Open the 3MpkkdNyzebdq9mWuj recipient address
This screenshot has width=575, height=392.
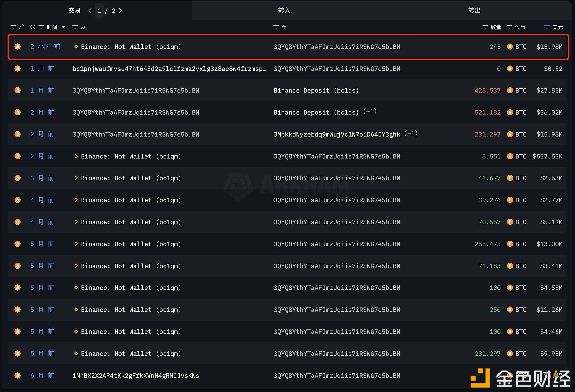[337, 134]
